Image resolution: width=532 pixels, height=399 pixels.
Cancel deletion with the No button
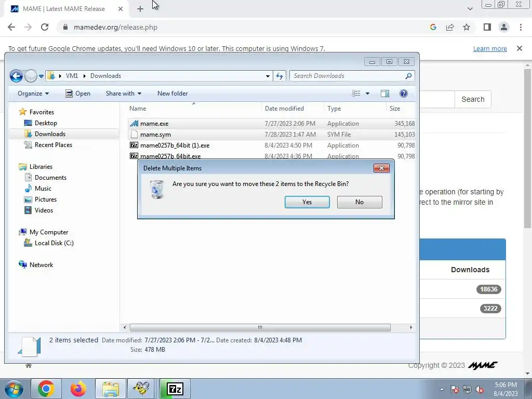[x=360, y=202]
